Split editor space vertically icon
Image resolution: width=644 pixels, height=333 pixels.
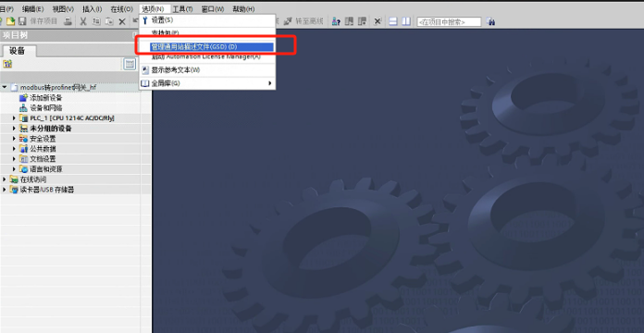[x=406, y=21]
